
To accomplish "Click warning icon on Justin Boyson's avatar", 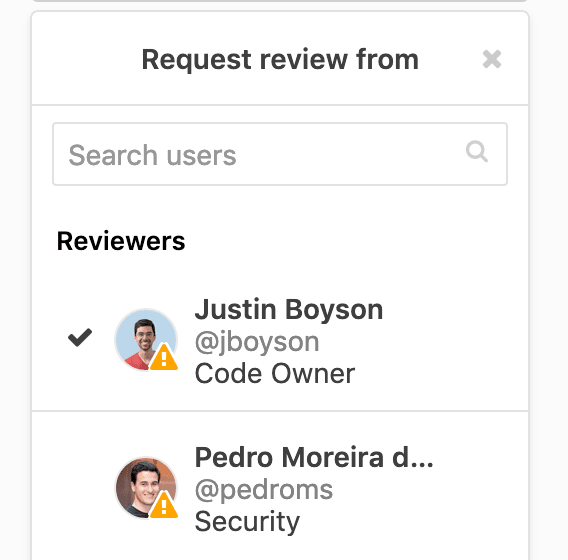I will 164,357.
